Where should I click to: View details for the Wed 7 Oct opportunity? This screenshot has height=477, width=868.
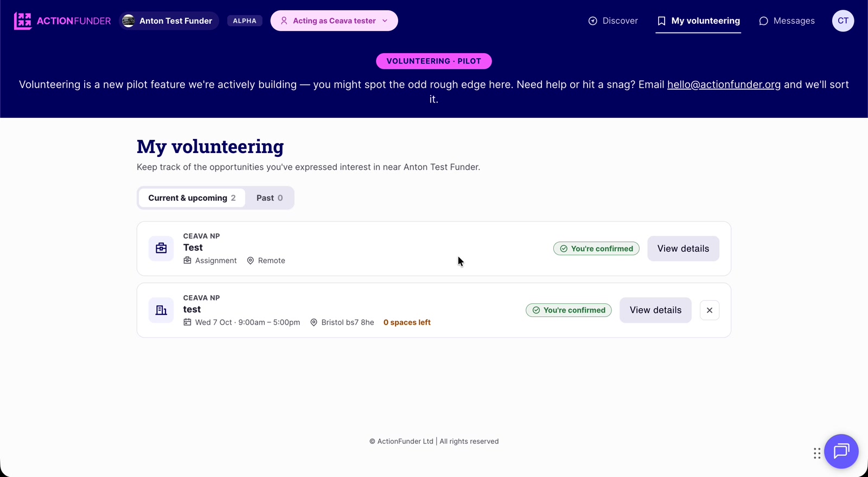pyautogui.click(x=655, y=310)
